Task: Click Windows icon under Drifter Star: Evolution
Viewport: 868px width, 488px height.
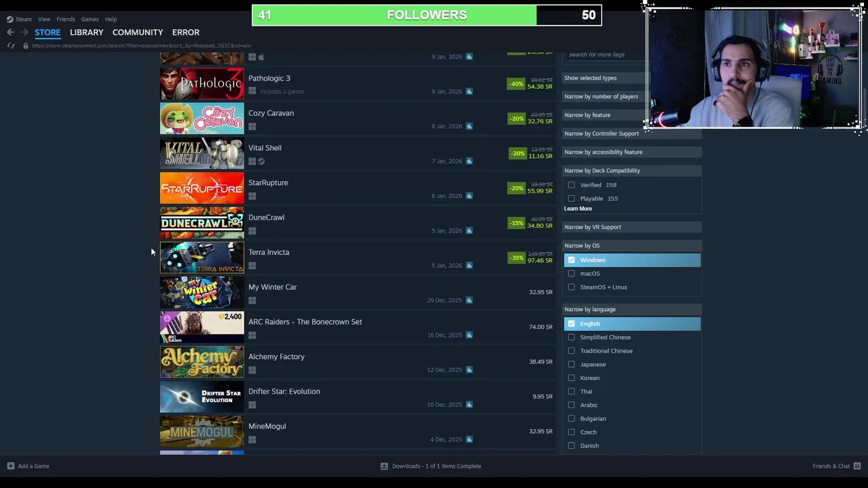Action: coord(252,405)
